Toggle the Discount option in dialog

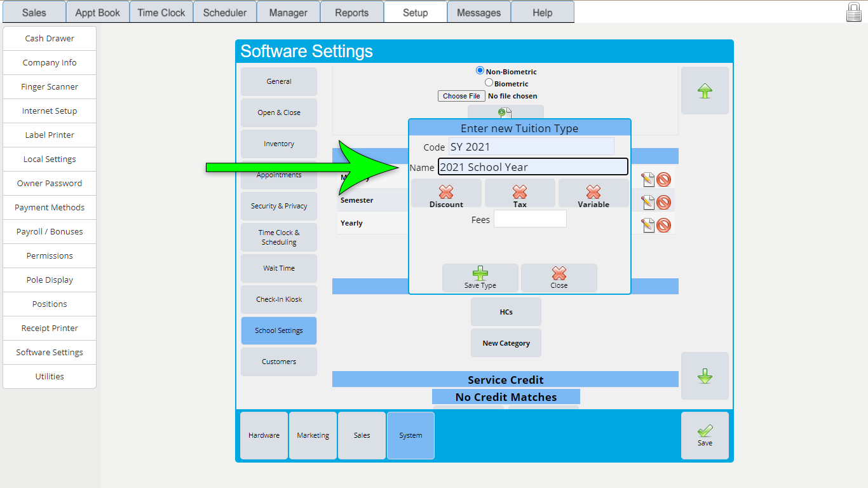[446, 193]
